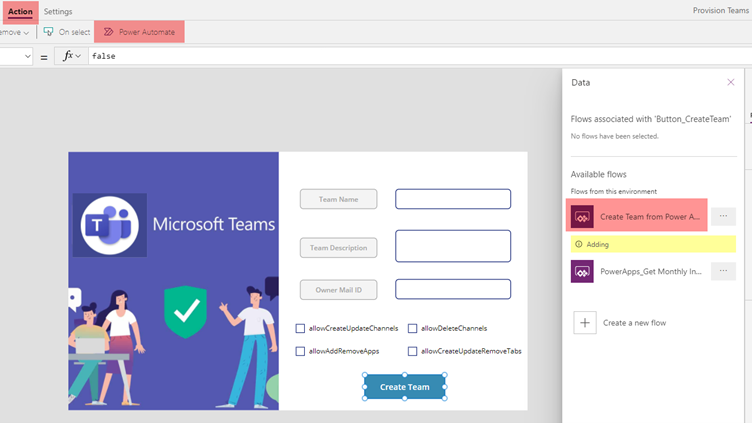Check allowAddRemoveApps checkbox

(x=300, y=352)
